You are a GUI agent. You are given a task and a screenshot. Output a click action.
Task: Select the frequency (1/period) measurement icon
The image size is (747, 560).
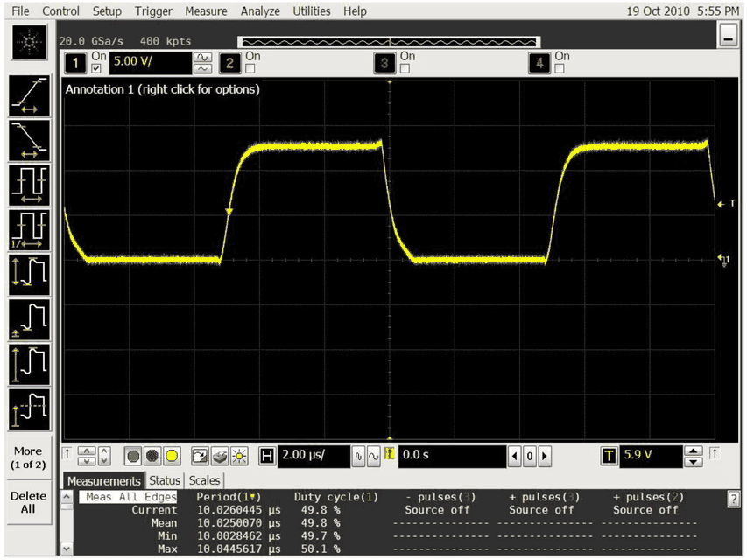pyautogui.click(x=29, y=230)
